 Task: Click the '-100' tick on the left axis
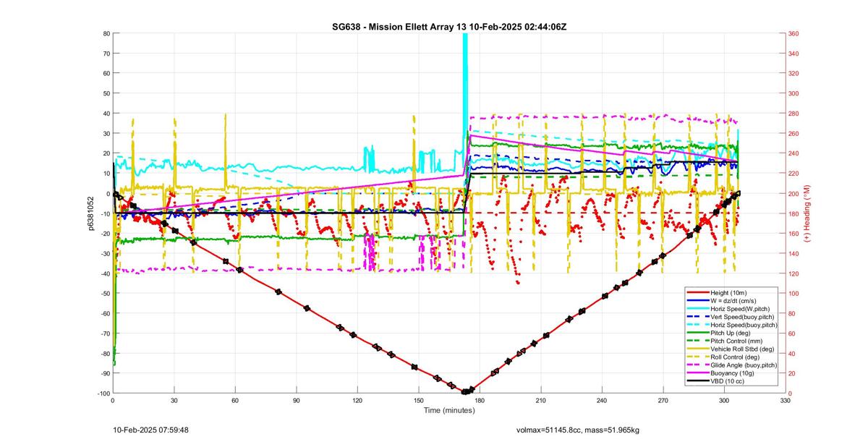(x=103, y=393)
